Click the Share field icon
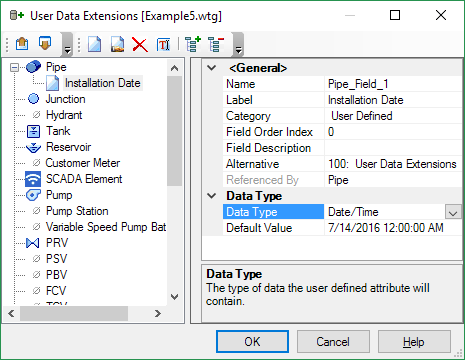465x360 pixels. click(117, 44)
